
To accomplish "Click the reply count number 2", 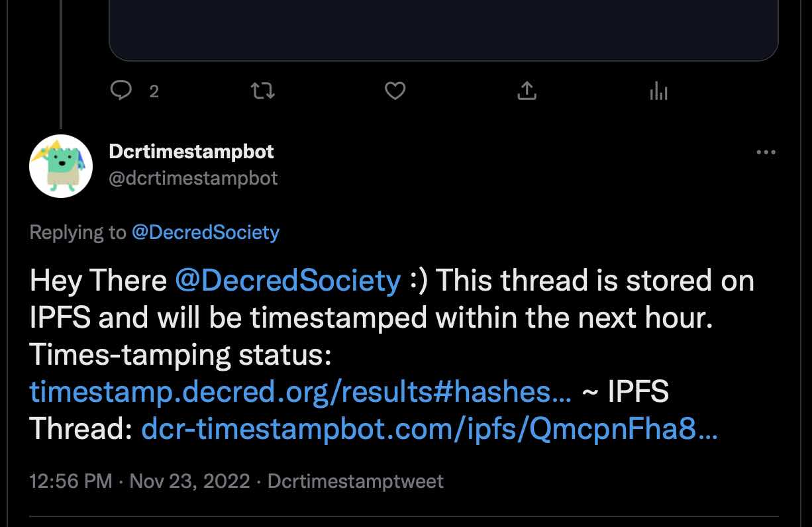I will click(154, 92).
